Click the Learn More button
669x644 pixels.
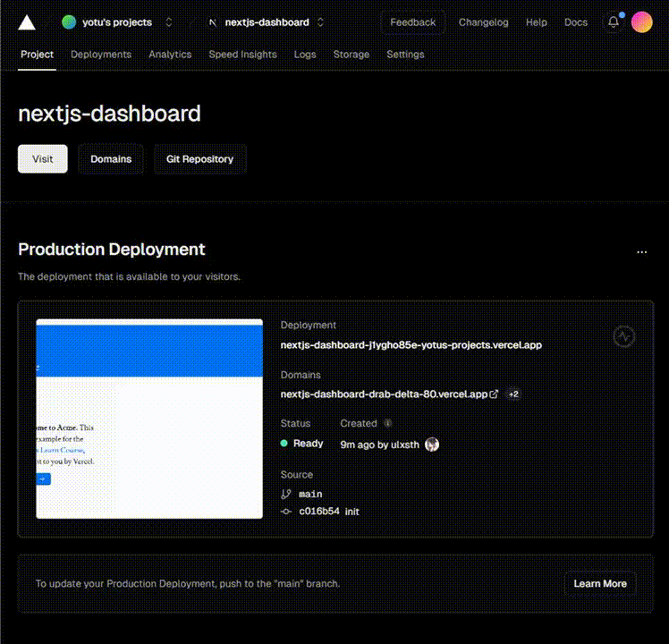point(600,583)
